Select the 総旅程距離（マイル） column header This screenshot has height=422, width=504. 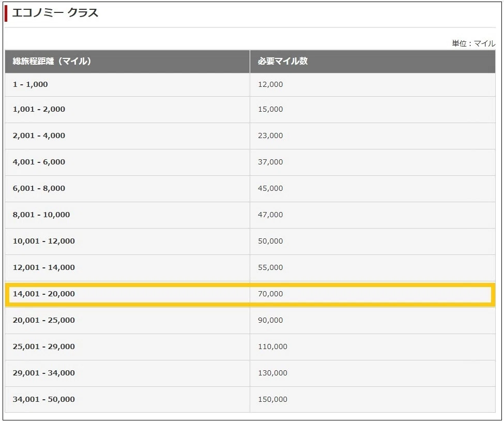127,61
